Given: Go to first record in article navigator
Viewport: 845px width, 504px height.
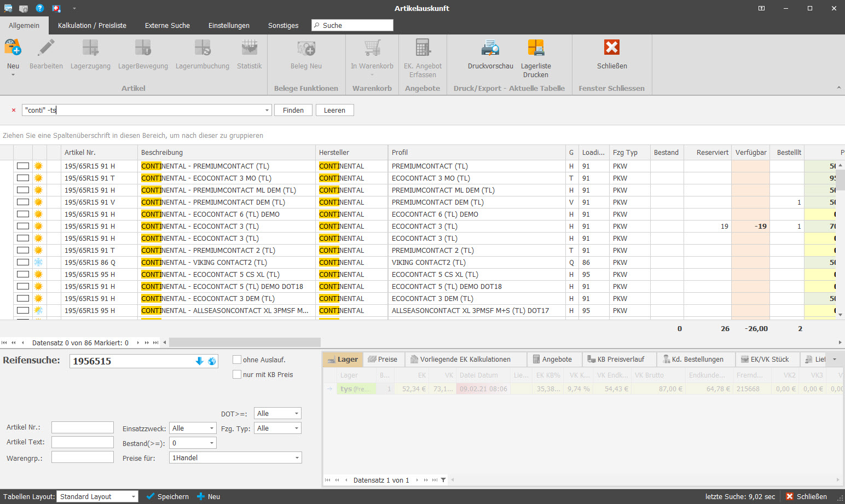Looking at the screenshot, I should [4, 343].
